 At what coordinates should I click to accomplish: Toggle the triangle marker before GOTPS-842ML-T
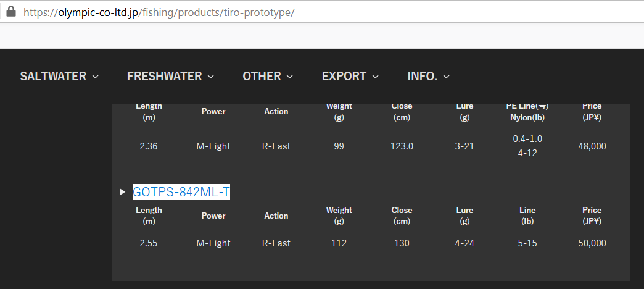[122, 193]
